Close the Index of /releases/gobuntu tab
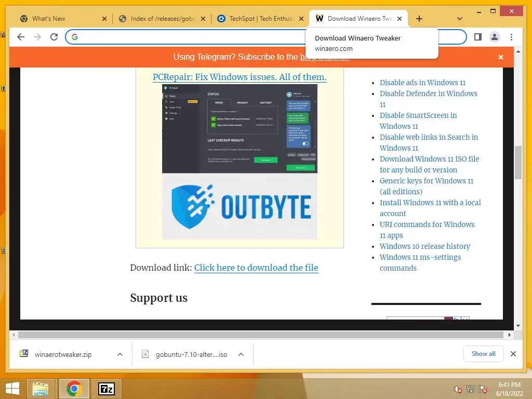 [x=203, y=19]
